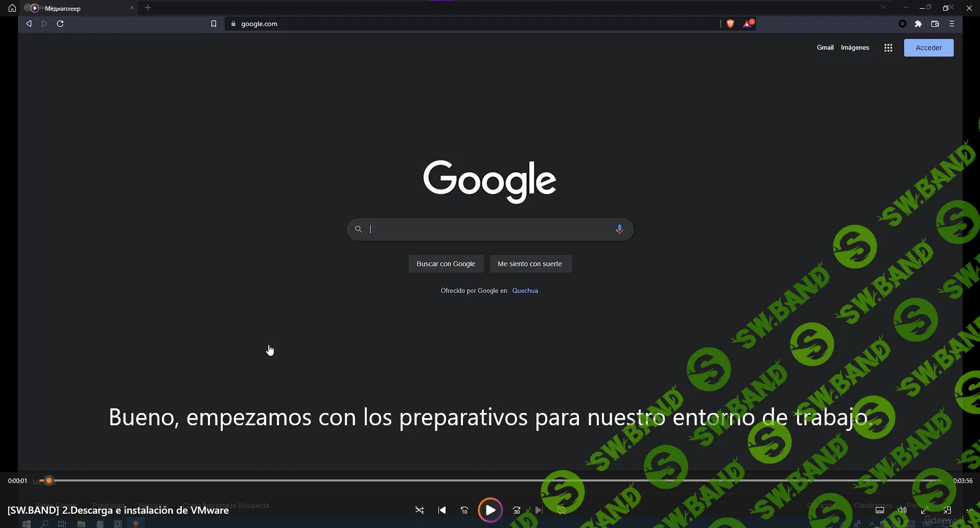The height and width of the screenshot is (528, 980).
Task: Open the Brave Rewards triangle icon
Action: point(748,23)
